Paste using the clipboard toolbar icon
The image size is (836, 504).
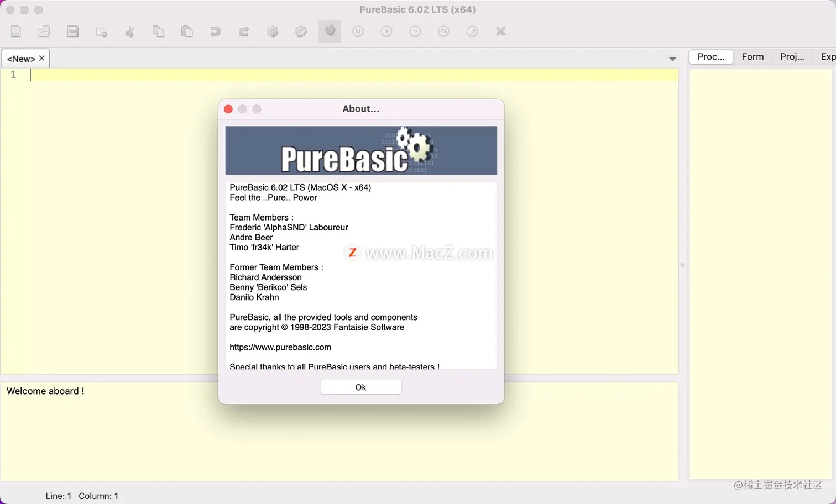pos(187,32)
